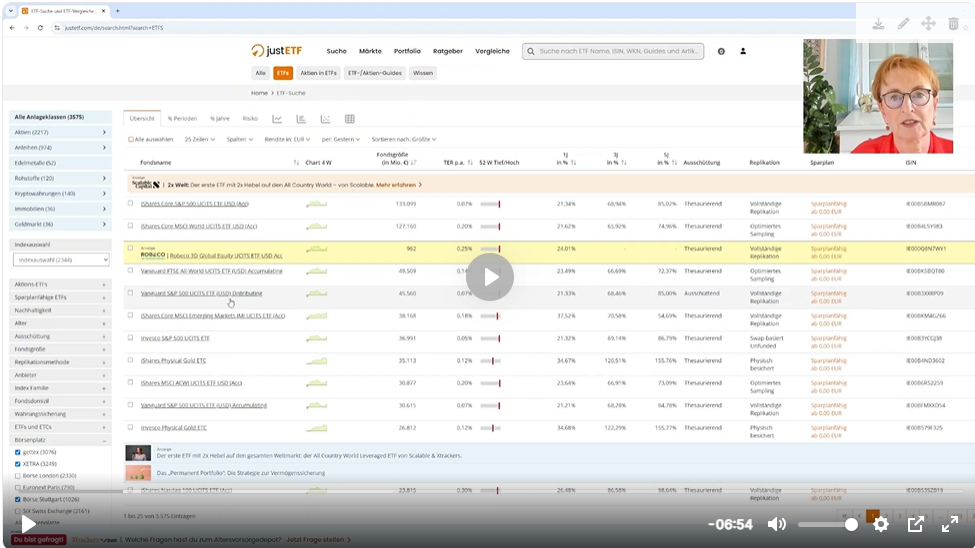Open the Suche menu

coord(336,51)
